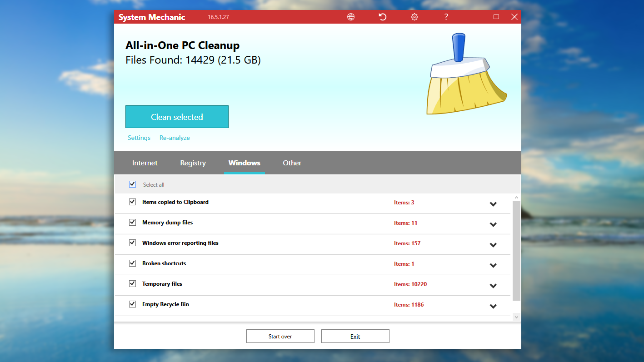This screenshot has width=644, height=362.
Task: Expand Items copied to Clipboard details
Action: tap(493, 204)
